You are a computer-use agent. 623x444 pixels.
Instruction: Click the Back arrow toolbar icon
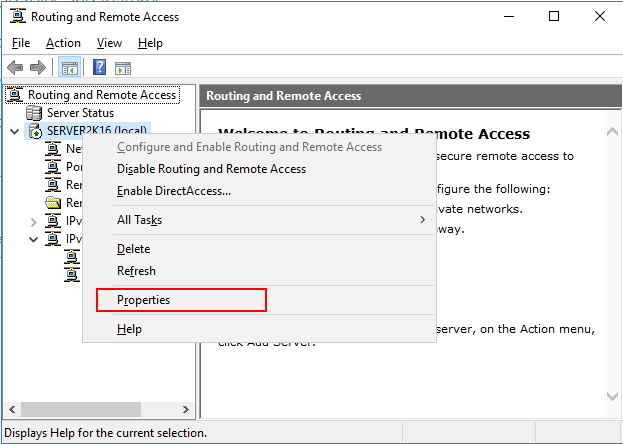click(x=15, y=67)
